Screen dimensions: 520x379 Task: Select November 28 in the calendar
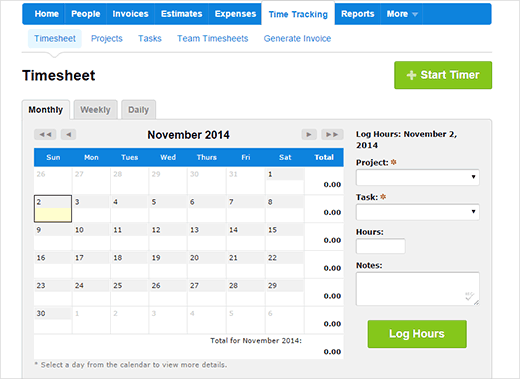(x=246, y=292)
